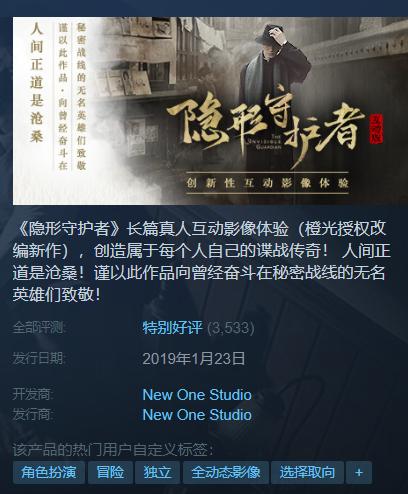Click the 该产品的热门用户自定义标签 heading

tap(113, 449)
